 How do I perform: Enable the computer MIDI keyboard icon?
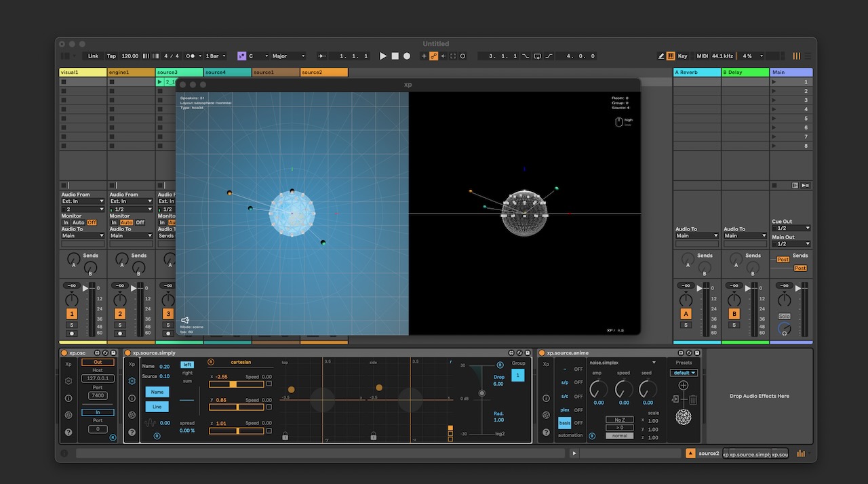click(x=671, y=56)
